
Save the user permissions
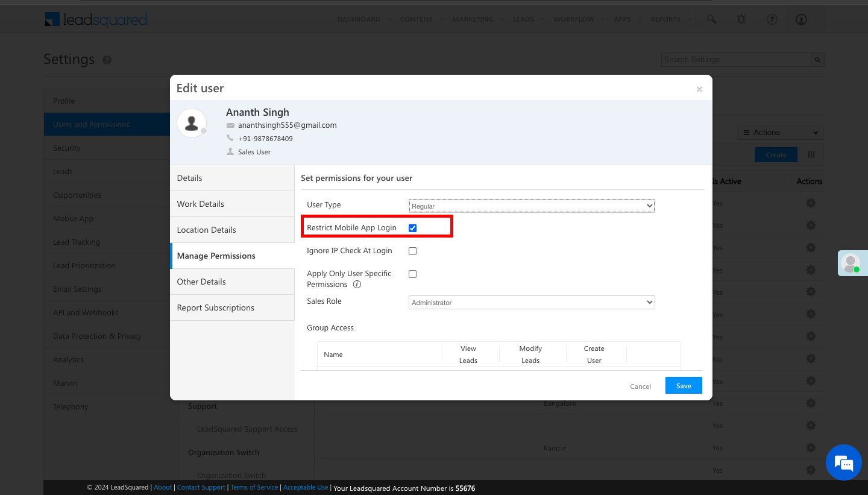point(684,386)
